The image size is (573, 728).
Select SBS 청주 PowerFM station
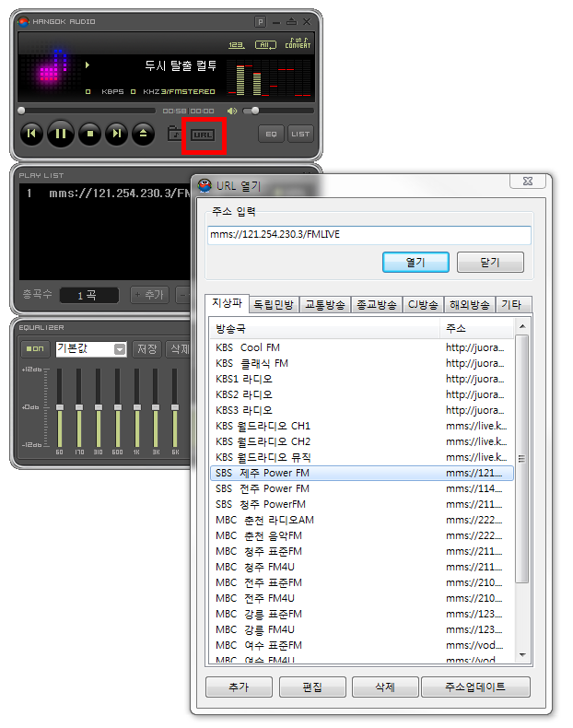[x=362, y=505]
